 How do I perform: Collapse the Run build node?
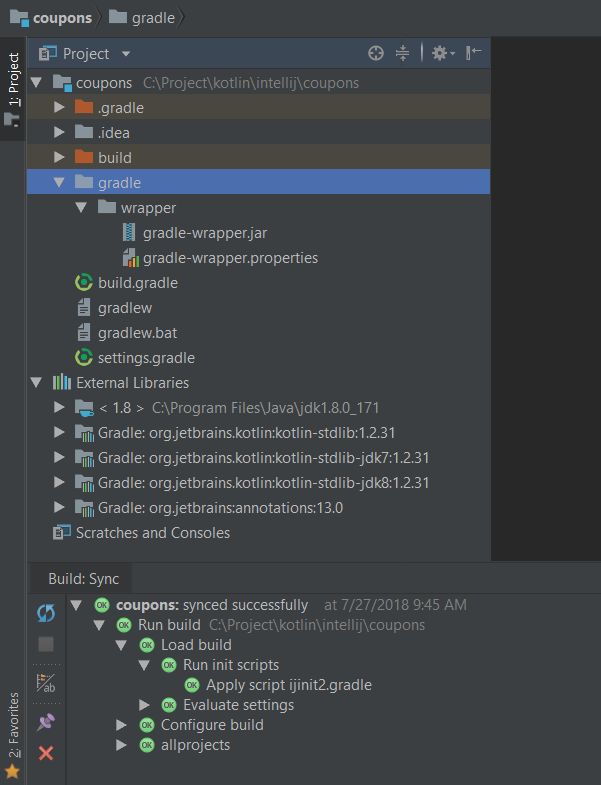pos(99,625)
